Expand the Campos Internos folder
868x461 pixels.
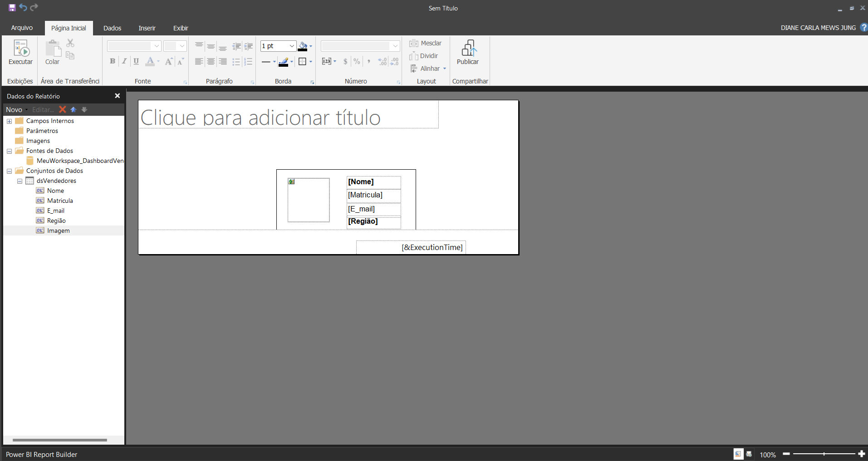[9, 121]
